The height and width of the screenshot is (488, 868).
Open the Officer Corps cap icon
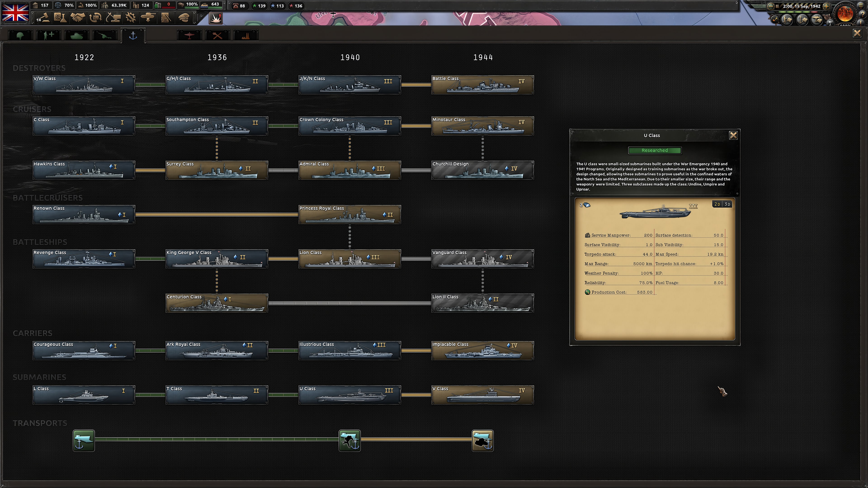pos(184,18)
